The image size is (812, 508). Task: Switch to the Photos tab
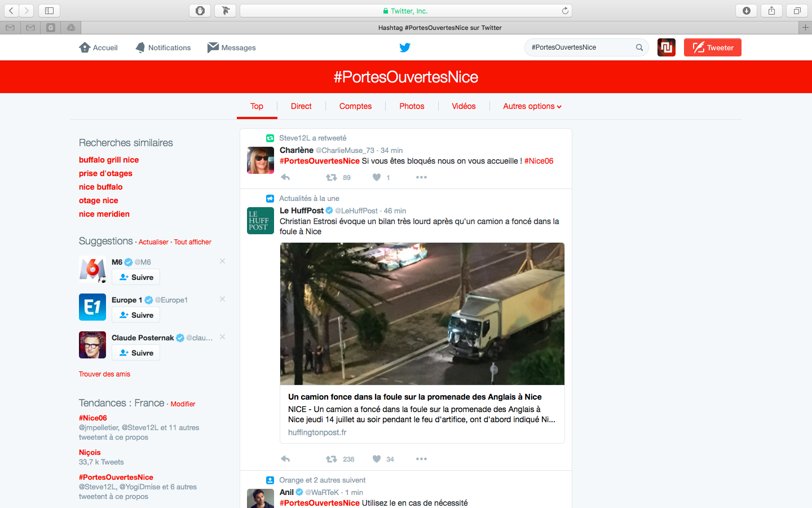tap(412, 106)
